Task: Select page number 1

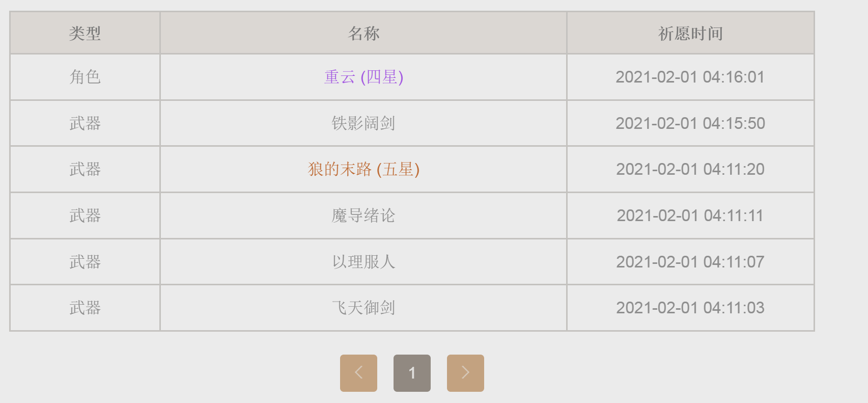Action: [412, 373]
